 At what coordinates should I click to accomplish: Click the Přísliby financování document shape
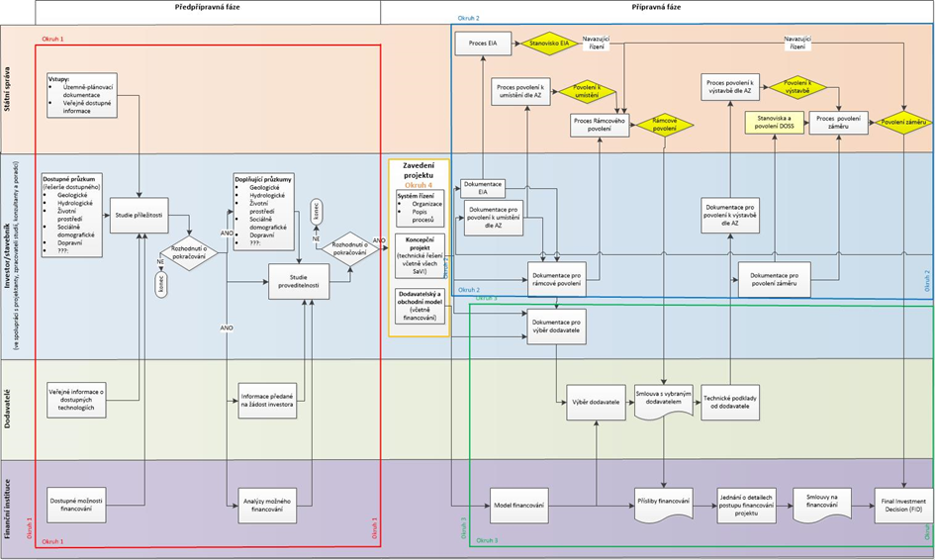pyautogui.click(x=663, y=505)
